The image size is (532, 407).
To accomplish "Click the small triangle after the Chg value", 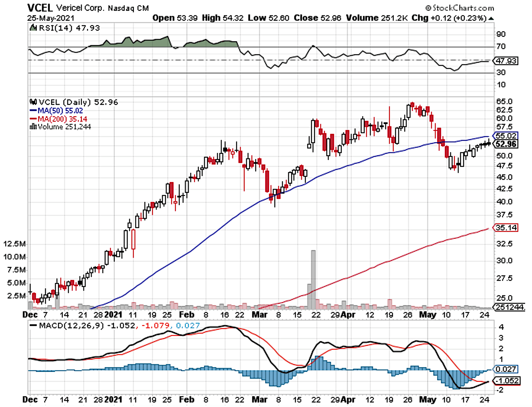I will (x=491, y=18).
